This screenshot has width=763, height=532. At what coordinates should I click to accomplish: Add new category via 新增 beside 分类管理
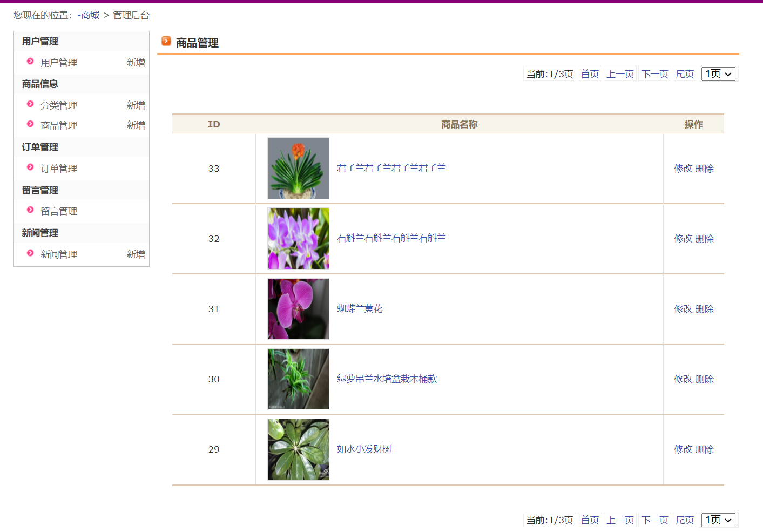click(x=136, y=105)
